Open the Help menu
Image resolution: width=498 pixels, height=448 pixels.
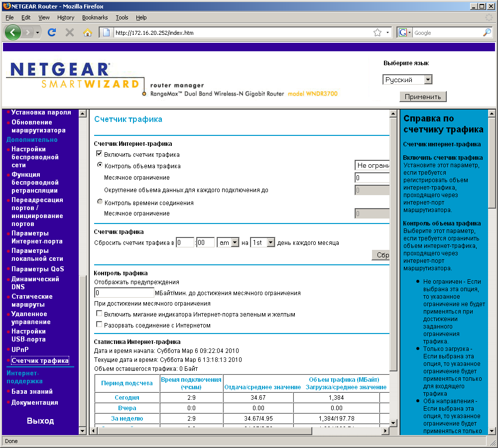pyautogui.click(x=141, y=17)
